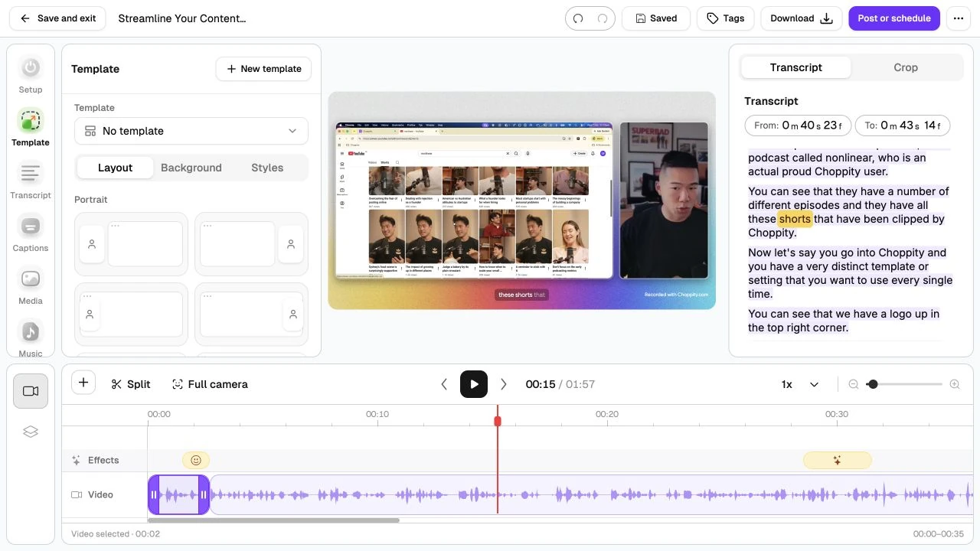Open the Setup panel icon
This screenshot has height=551, width=980.
pos(31,68)
